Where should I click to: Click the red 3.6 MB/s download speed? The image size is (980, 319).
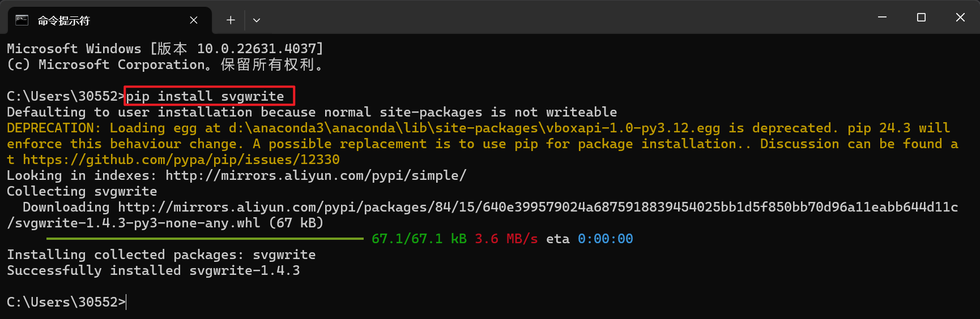click(x=506, y=239)
